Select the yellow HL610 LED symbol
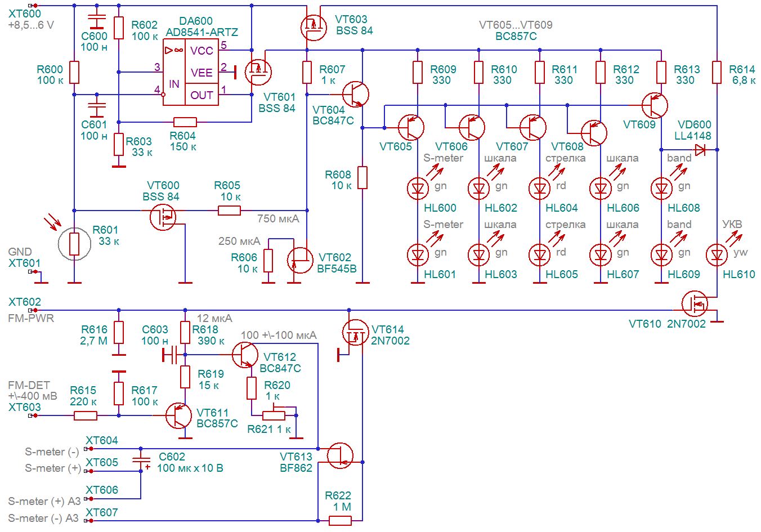Screen dimensions: 761x532 (717, 255)
